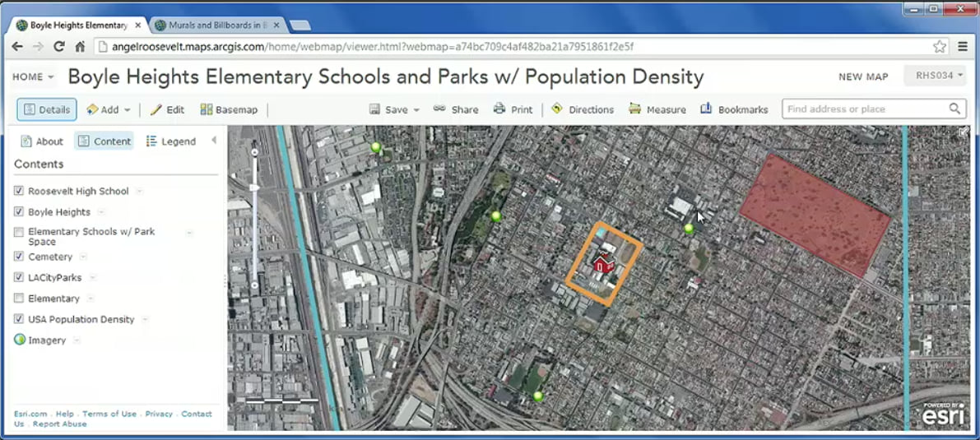The height and width of the screenshot is (440, 980).
Task: Open the Help footer link
Action: (64, 414)
